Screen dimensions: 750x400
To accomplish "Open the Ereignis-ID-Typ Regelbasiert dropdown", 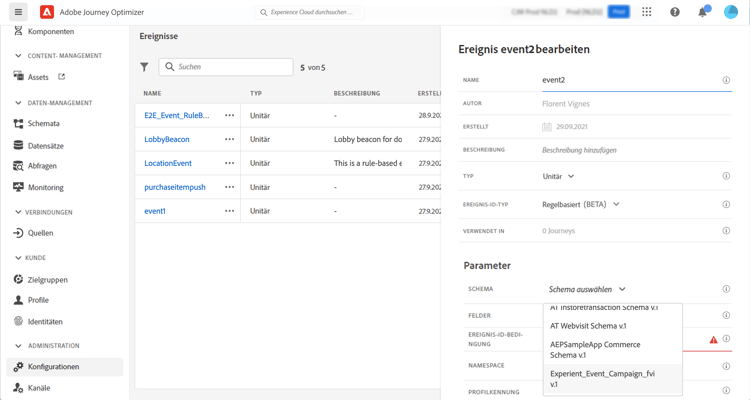I will tap(581, 204).
